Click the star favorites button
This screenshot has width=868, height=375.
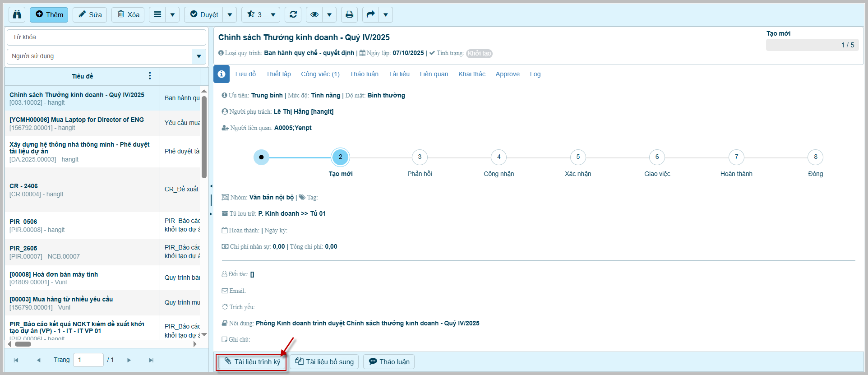coord(254,14)
